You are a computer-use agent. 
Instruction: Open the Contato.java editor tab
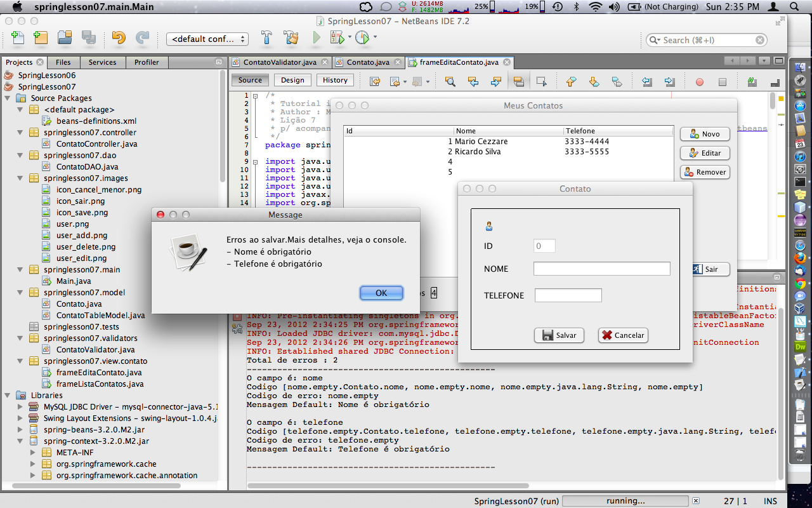tap(368, 62)
